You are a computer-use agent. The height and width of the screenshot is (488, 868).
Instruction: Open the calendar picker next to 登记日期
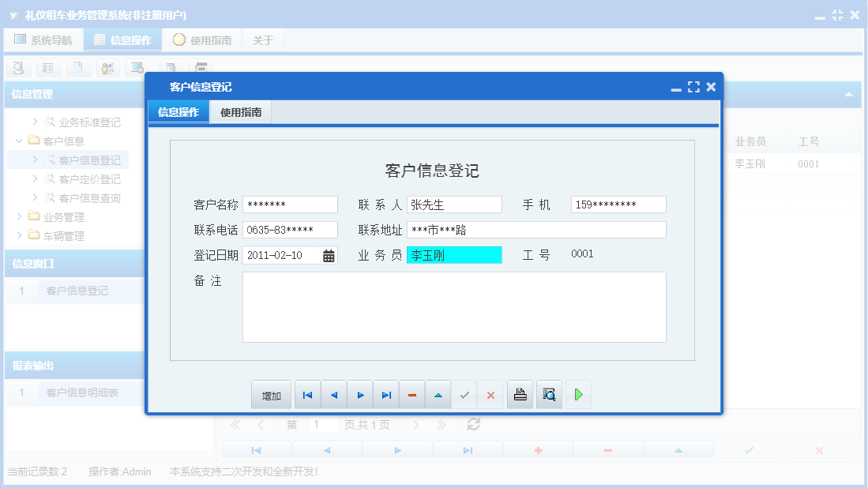[x=328, y=254]
